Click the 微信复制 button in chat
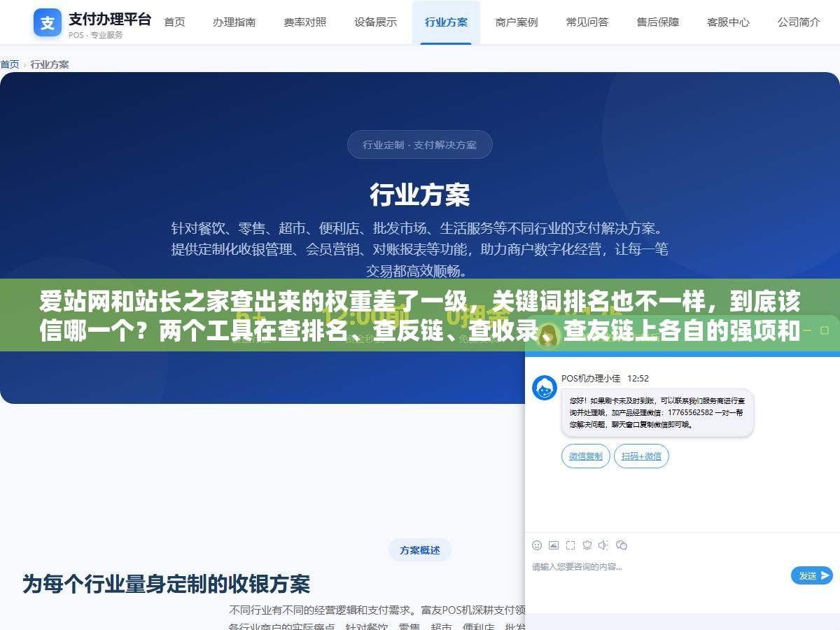 click(x=585, y=456)
